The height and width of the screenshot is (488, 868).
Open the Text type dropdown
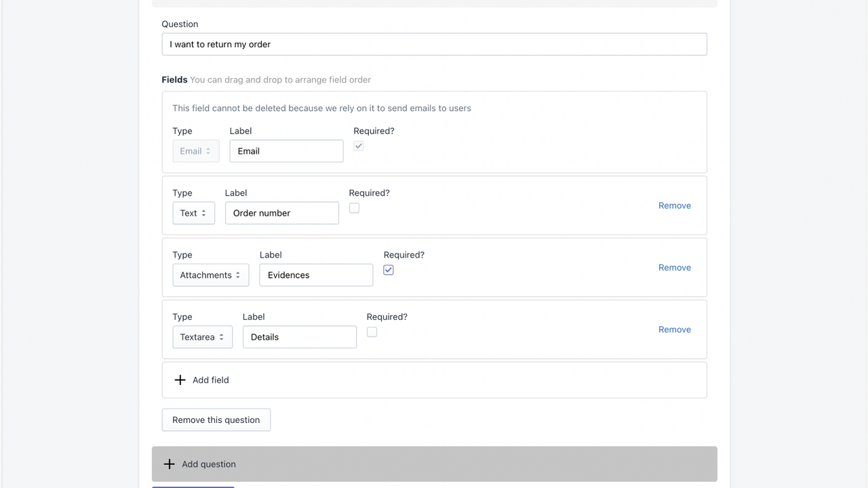pyautogui.click(x=193, y=213)
